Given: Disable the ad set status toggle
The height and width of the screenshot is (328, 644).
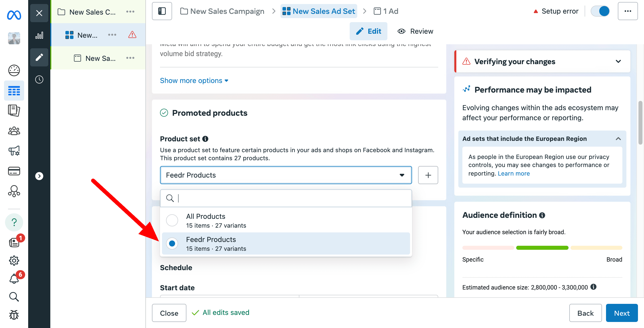Looking at the screenshot, I should coord(600,11).
